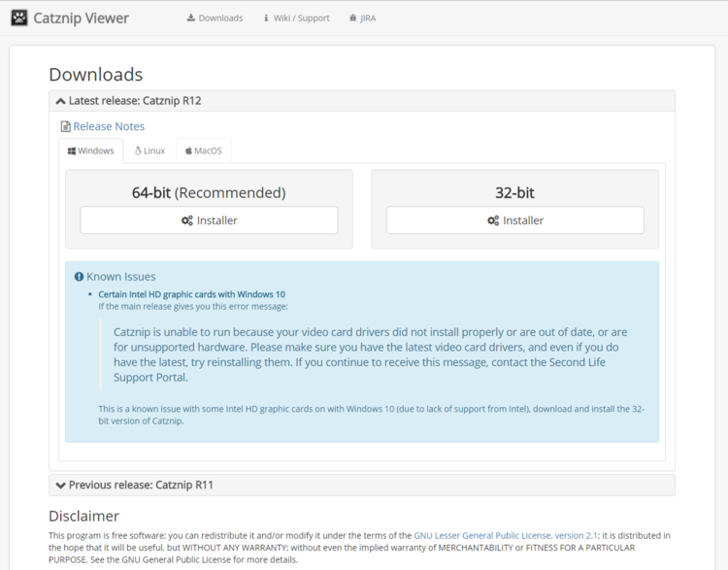Open the Wiki / Support navbar link

click(302, 18)
